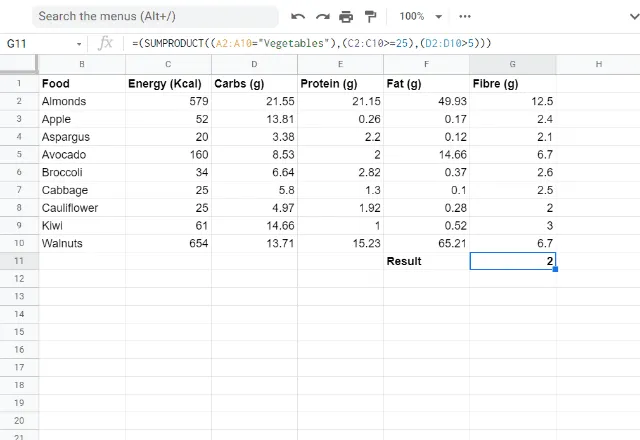Click the Undo arrow icon

click(298, 17)
